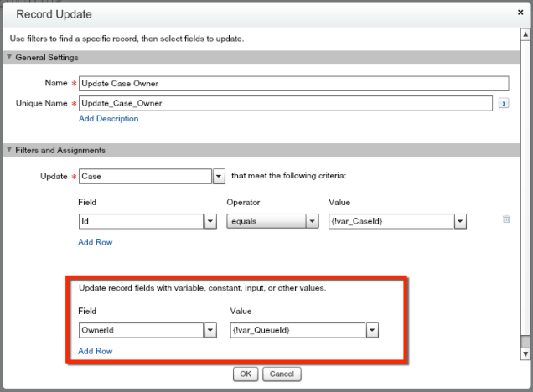533x392 pixels.
Task: Click into the Name text field
Action: (293, 83)
